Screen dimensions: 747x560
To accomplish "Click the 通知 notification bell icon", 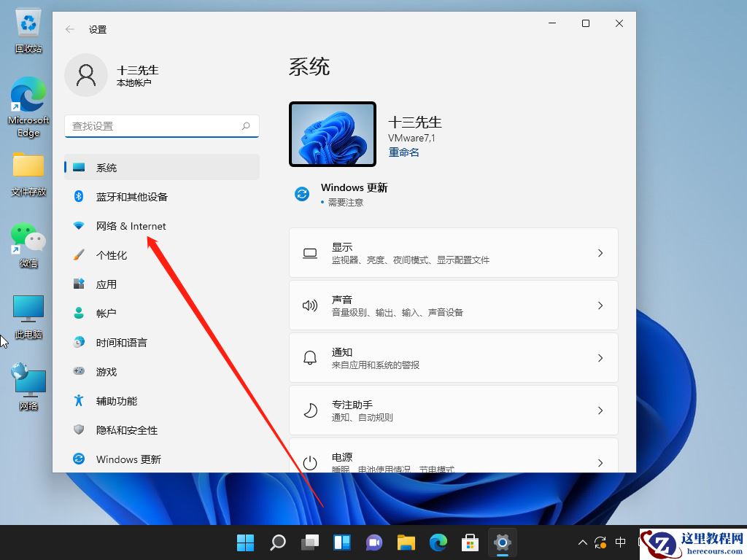I will point(309,357).
